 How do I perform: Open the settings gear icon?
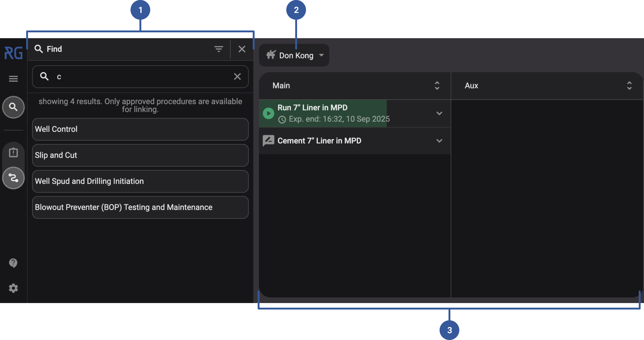[x=13, y=288]
